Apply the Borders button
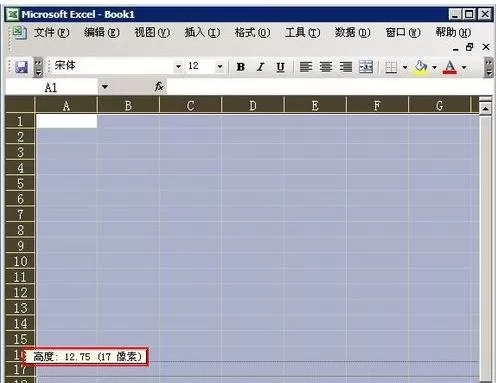The height and width of the screenshot is (383, 496). pyautogui.click(x=391, y=67)
